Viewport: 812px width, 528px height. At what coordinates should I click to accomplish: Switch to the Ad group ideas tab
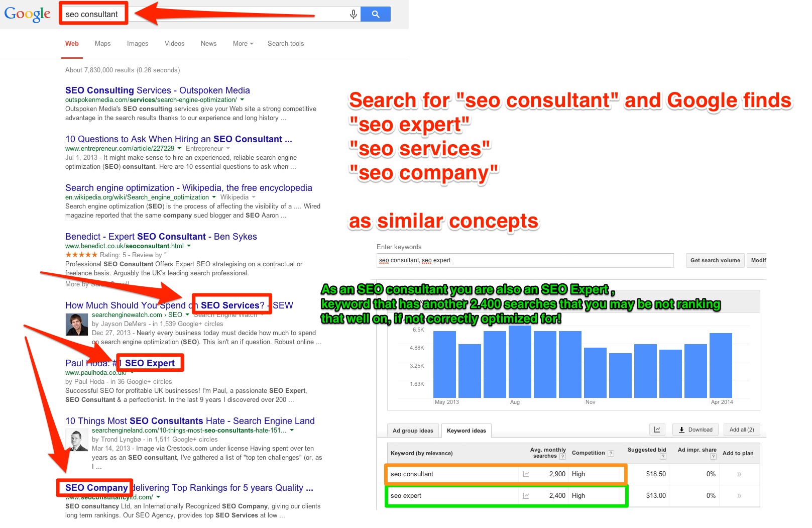coord(413,431)
